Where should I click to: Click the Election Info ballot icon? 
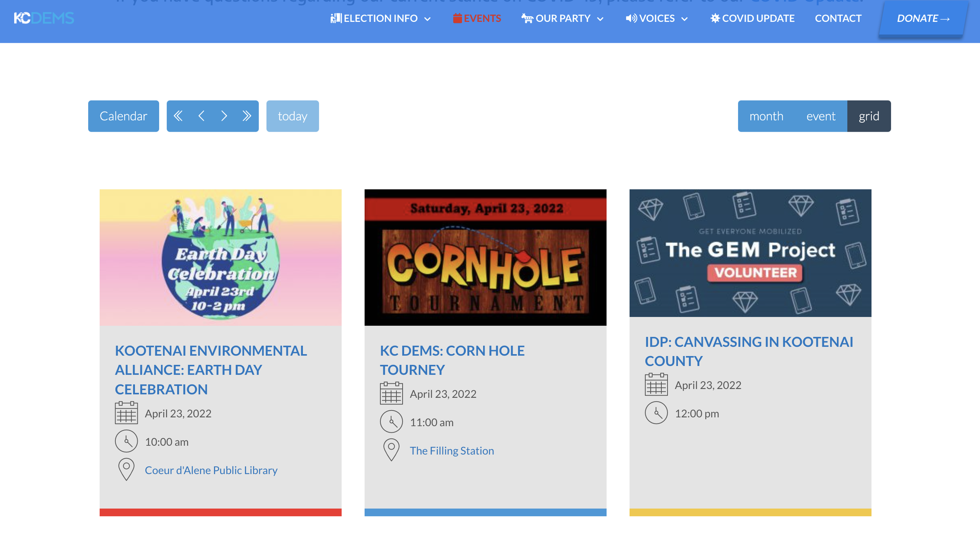tap(336, 18)
